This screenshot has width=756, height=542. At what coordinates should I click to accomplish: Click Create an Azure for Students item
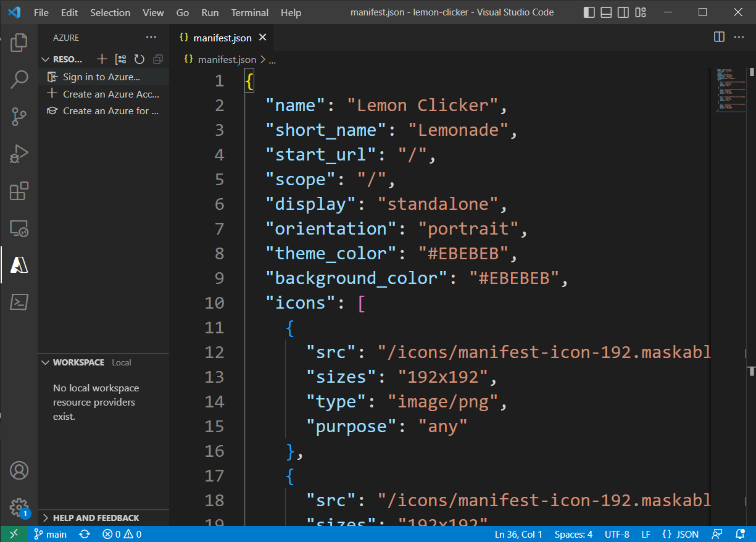click(x=103, y=110)
